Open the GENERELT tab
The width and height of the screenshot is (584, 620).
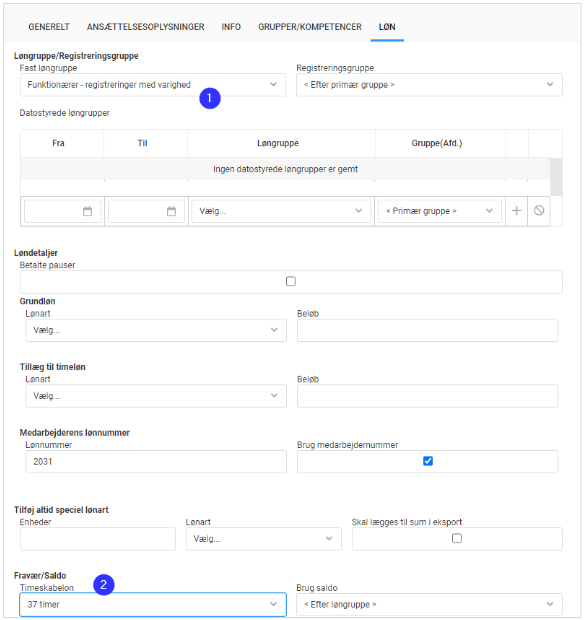[49, 27]
